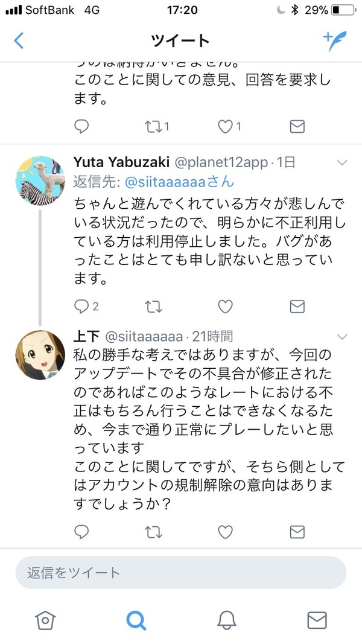This screenshot has width=362, height=644.
Task: Open the @siitaaaaaa mention link
Action: tap(179, 182)
